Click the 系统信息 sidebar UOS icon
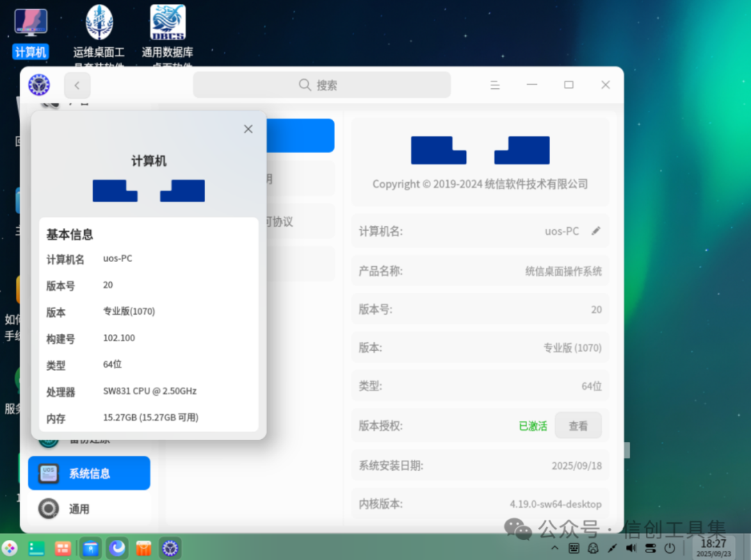Screen dimensions: 751x560 [x=49, y=473]
